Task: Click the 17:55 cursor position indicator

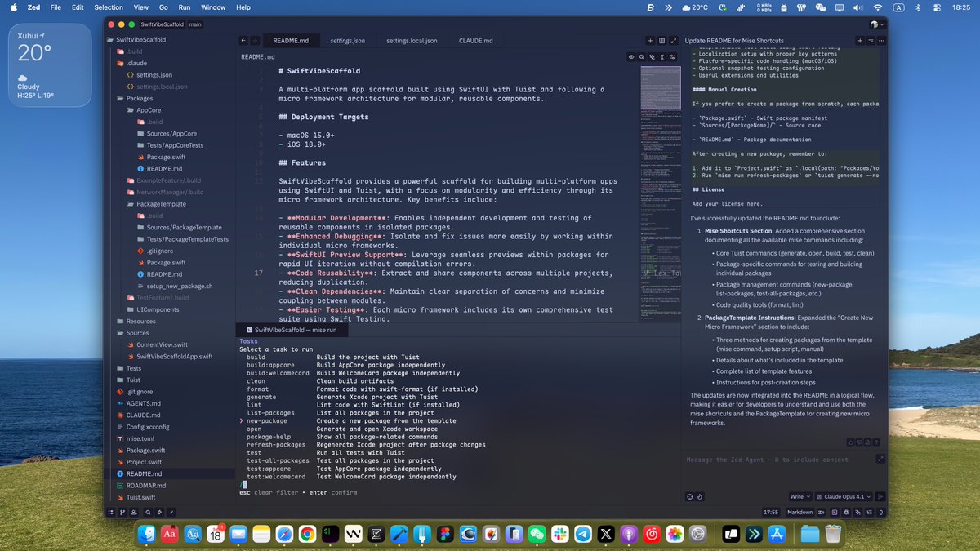Action: click(x=770, y=512)
